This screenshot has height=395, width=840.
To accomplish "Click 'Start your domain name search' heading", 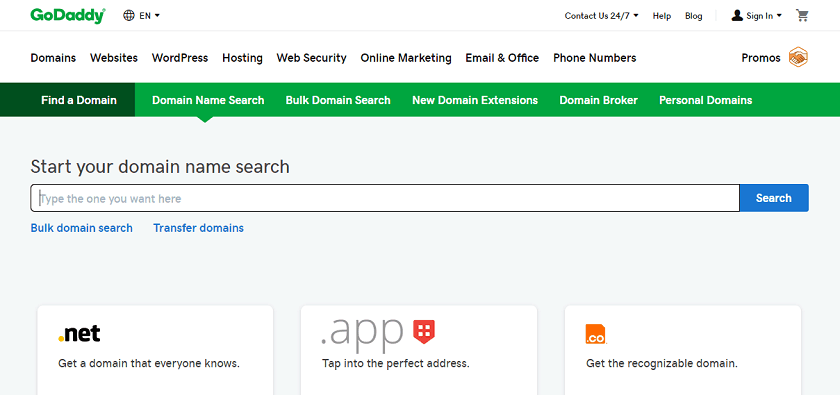I will point(160,167).
